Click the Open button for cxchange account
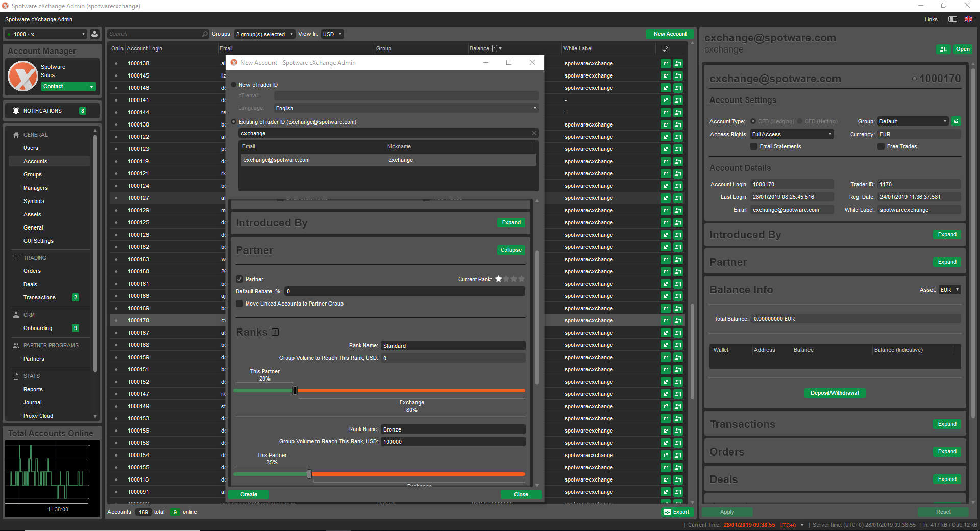 [963, 49]
